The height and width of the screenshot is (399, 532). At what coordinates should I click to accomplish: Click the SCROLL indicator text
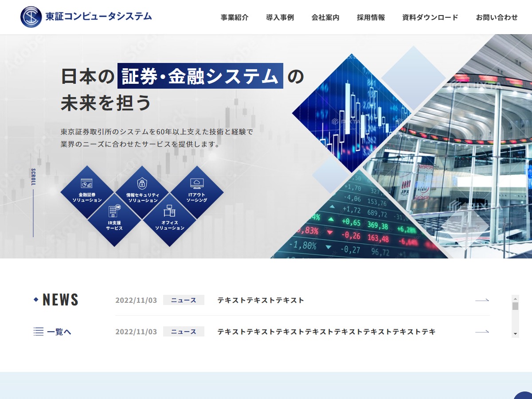click(x=33, y=177)
